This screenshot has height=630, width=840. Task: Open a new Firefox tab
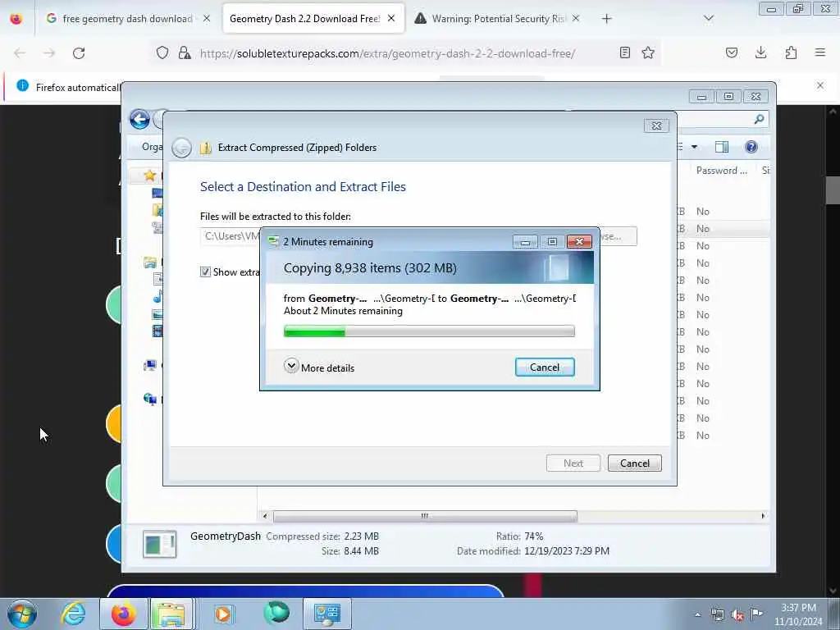point(606,19)
